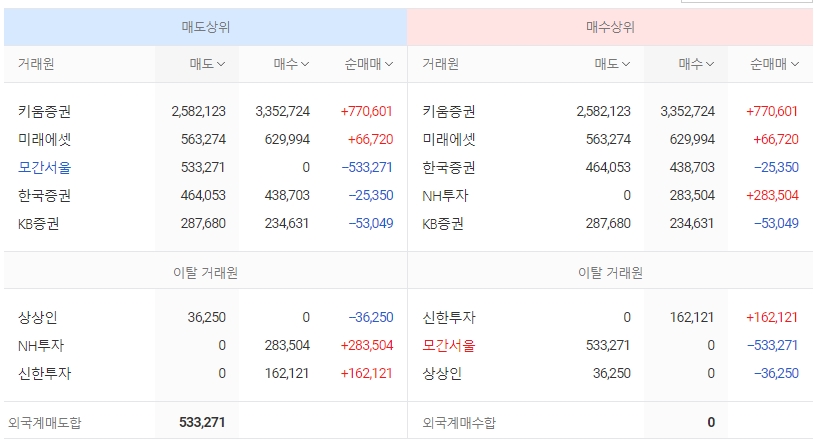Click the bold 533,271 foreign sell total
The image size is (814, 445).
(202, 422)
